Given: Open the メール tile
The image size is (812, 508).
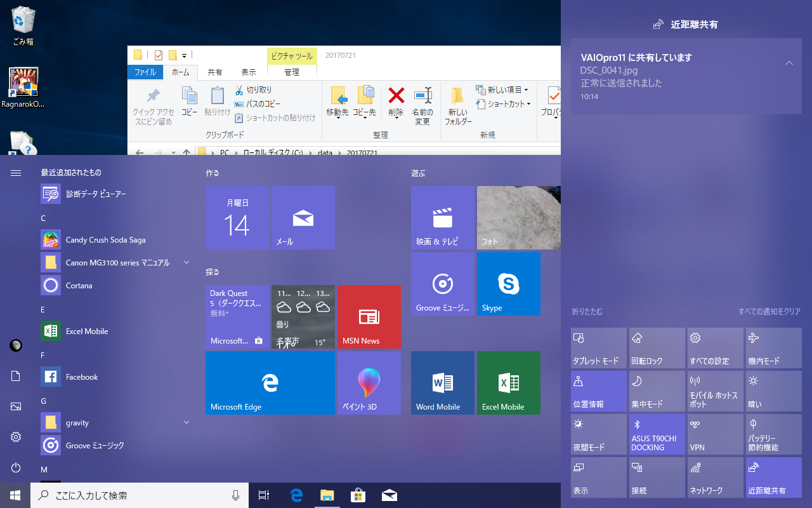Looking at the screenshot, I should (303, 218).
